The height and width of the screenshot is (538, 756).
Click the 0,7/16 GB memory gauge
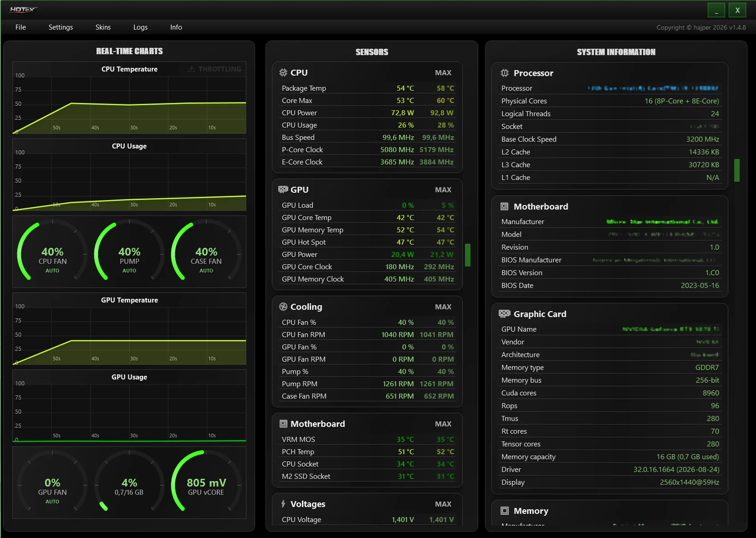click(129, 482)
